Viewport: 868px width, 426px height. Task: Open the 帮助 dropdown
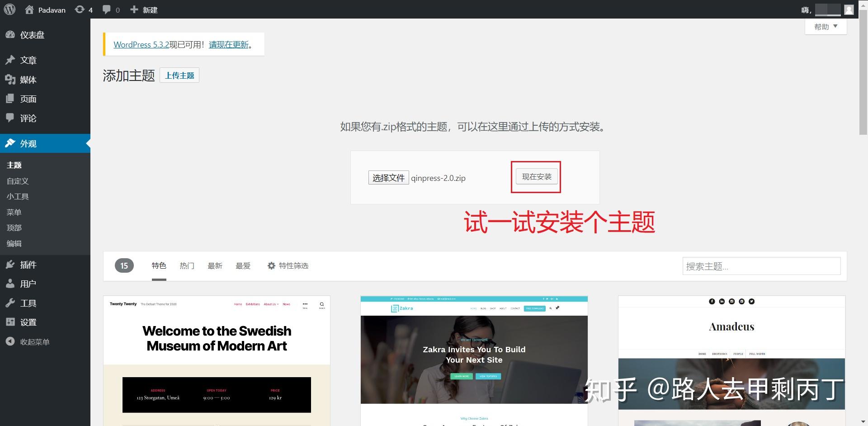click(825, 26)
